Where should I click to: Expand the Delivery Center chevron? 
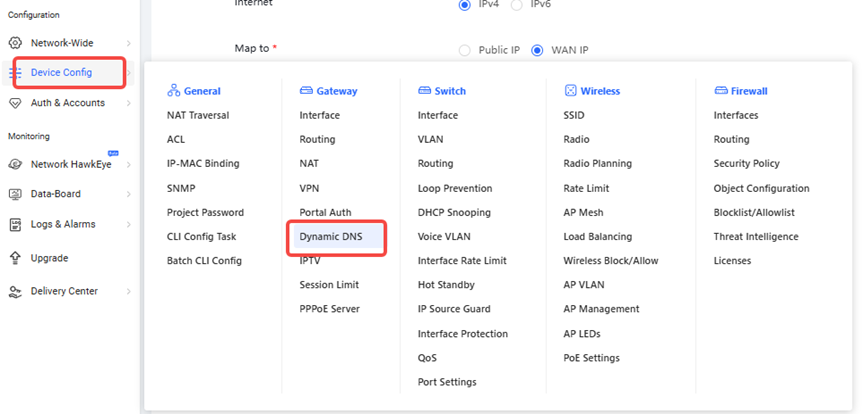click(128, 291)
